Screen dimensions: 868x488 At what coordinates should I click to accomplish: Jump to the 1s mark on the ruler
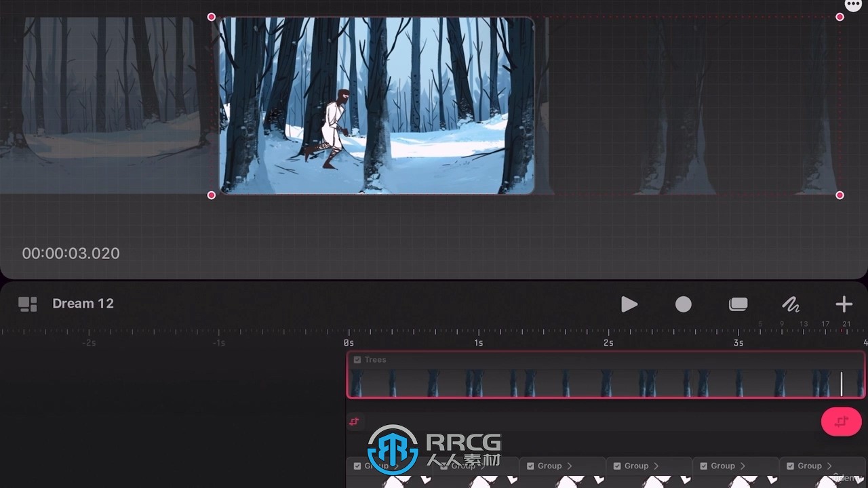479,343
